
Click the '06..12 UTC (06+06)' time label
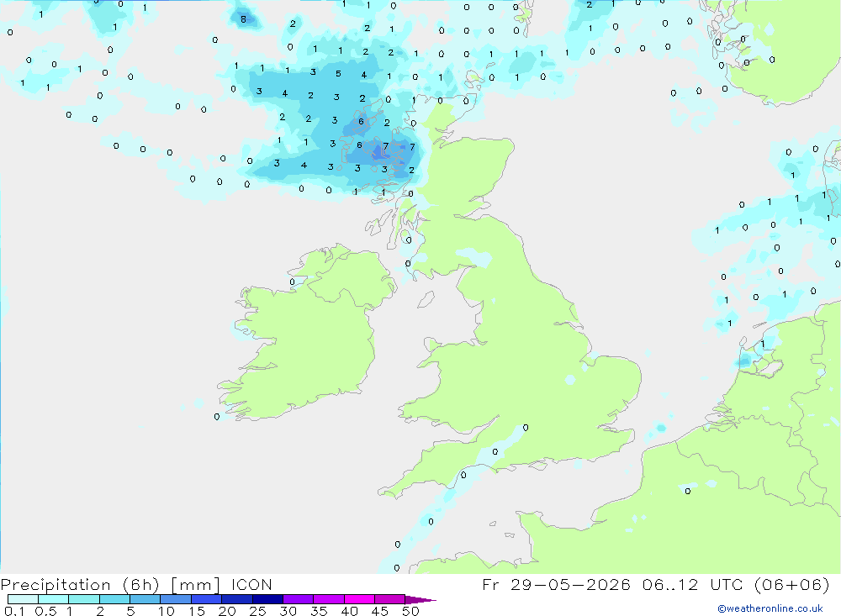coord(736,584)
